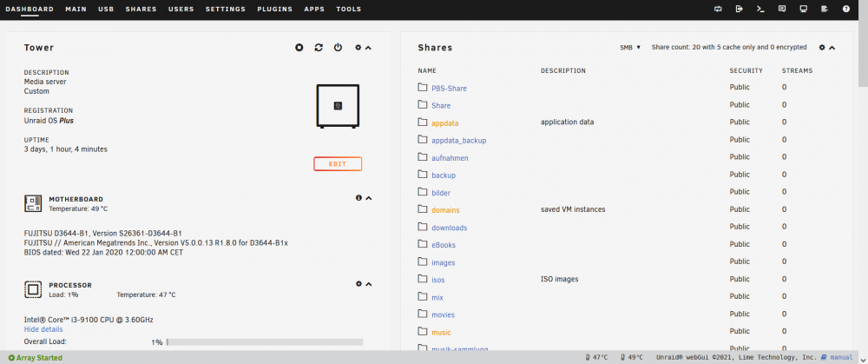Click the server tower image
This screenshot has width=868, height=364.
tap(338, 106)
